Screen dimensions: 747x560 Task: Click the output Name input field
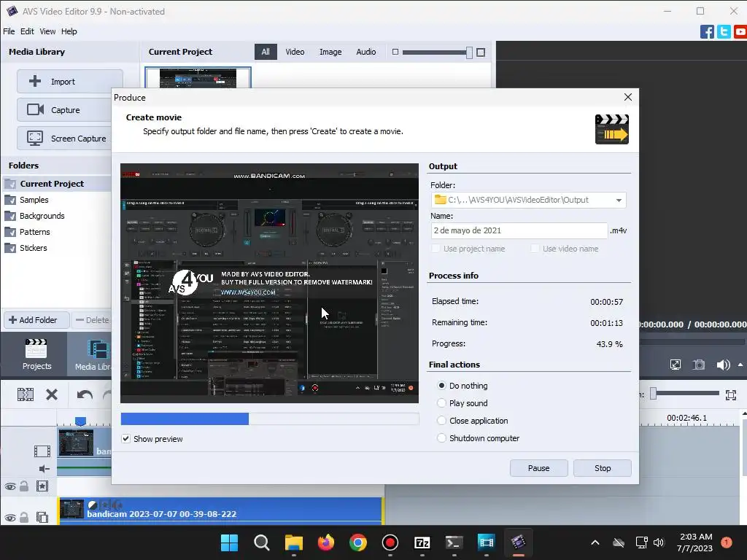[x=519, y=230]
